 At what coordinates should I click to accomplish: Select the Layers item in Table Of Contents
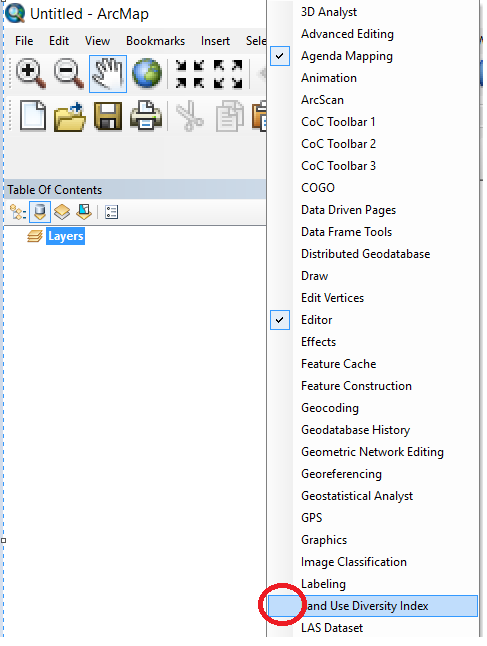point(66,236)
